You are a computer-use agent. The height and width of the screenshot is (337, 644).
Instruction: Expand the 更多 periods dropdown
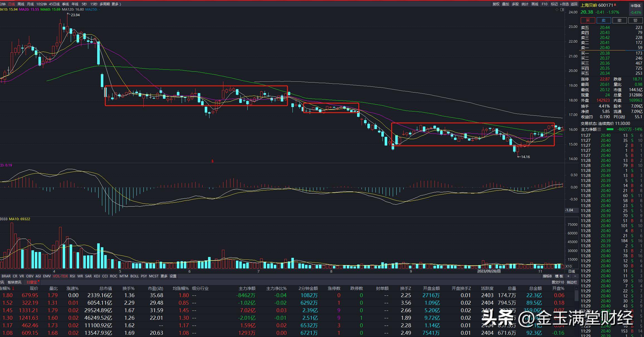pyautogui.click(x=116, y=4)
